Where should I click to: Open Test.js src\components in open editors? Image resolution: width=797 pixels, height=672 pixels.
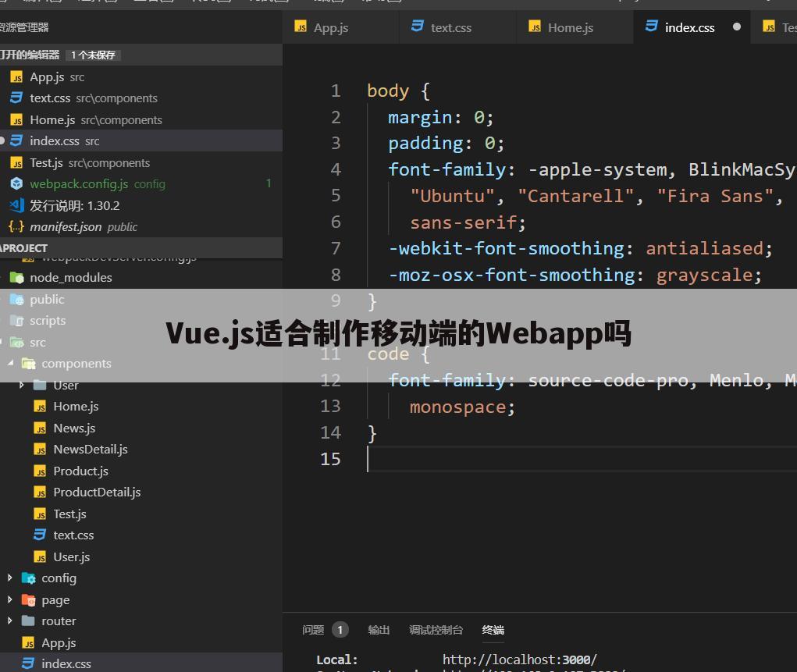click(x=141, y=162)
